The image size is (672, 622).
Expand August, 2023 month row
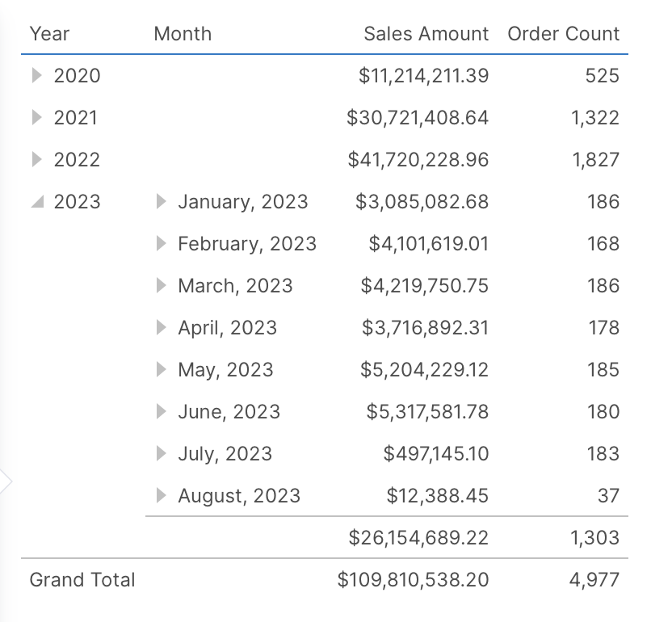click(162, 496)
